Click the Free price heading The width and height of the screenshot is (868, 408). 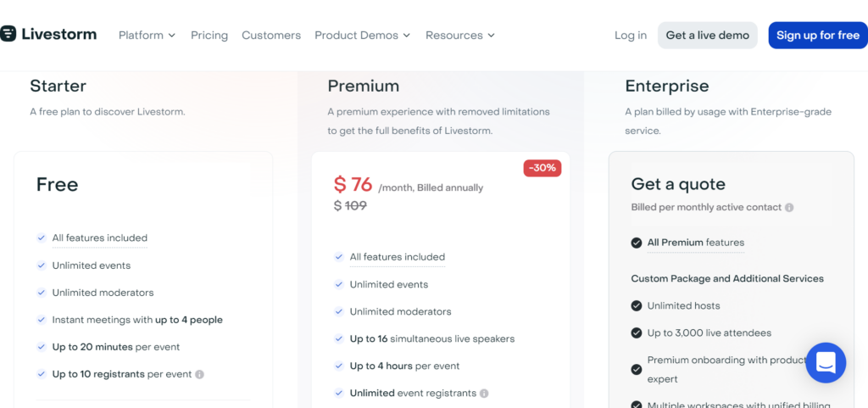pos(58,184)
